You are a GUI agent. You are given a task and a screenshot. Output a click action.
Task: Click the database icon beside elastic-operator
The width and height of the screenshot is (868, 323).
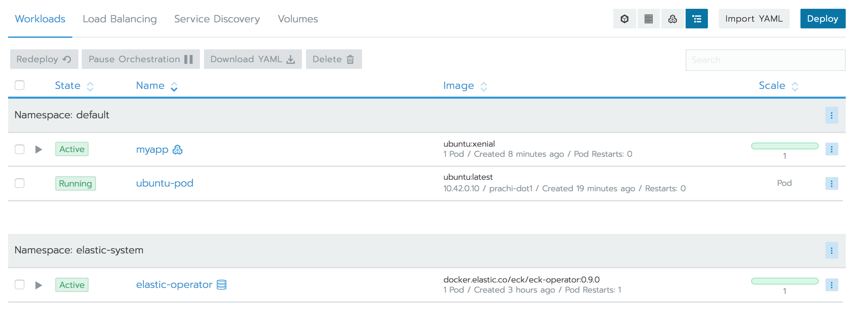222,285
